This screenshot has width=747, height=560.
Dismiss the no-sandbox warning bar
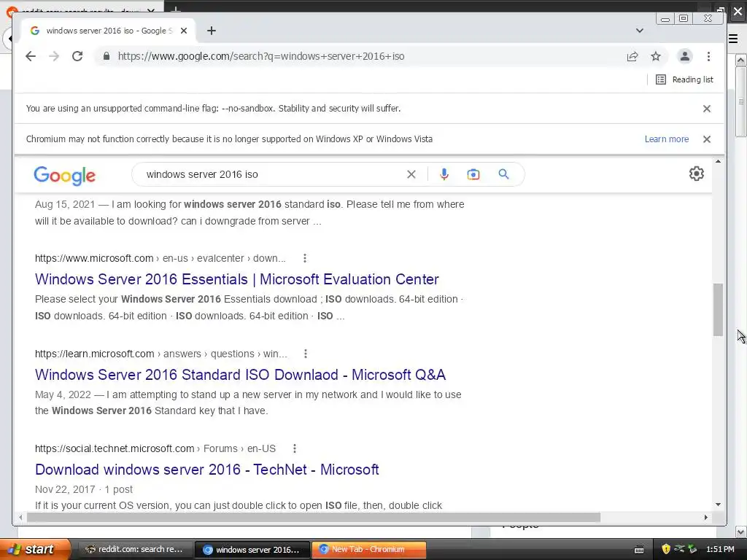coord(706,109)
